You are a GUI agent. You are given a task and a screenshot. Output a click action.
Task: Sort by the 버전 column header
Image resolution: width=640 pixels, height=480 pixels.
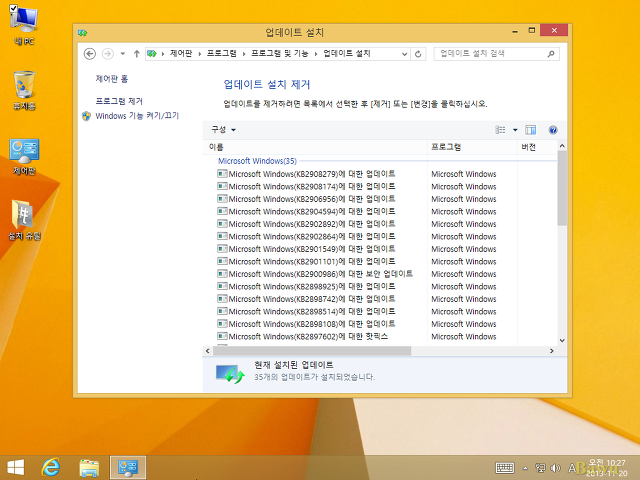coord(537,147)
